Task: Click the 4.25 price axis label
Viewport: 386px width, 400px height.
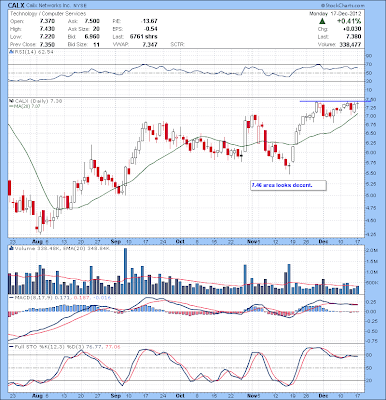Action: pos(372,234)
